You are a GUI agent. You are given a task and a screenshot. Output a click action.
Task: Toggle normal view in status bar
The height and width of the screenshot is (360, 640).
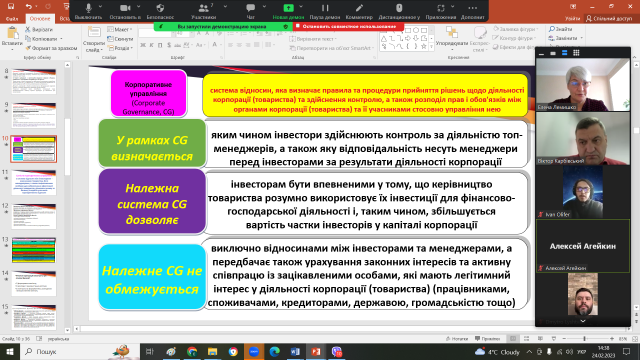pyautogui.click(x=513, y=339)
